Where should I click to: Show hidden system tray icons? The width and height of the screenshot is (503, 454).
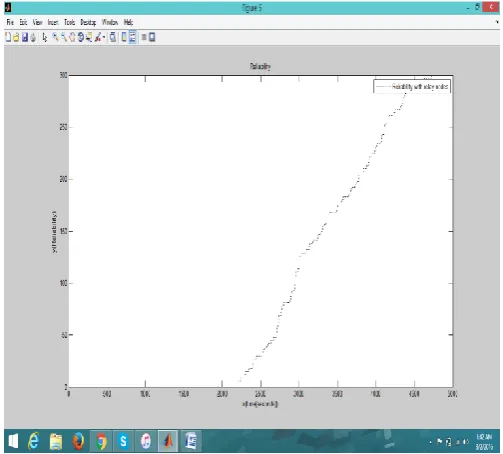tap(431, 442)
